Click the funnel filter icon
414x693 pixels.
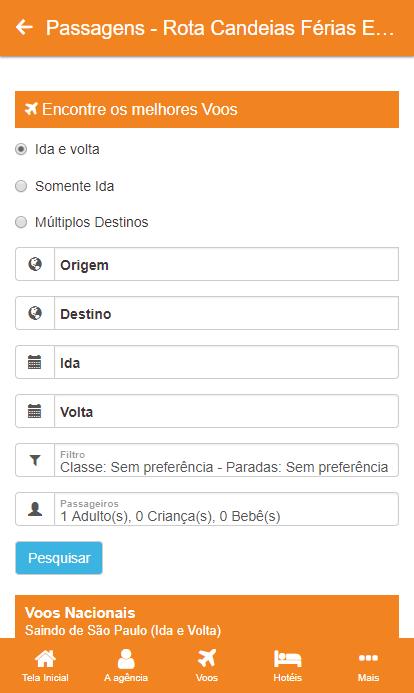pos(35,460)
